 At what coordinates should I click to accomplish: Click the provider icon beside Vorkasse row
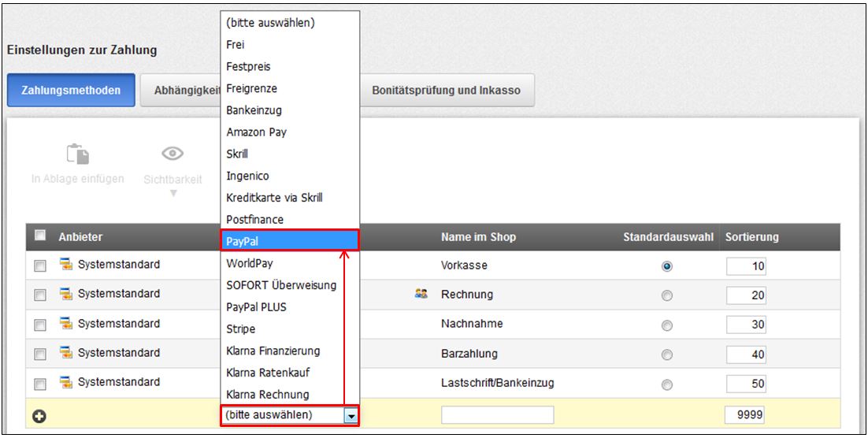(66, 265)
